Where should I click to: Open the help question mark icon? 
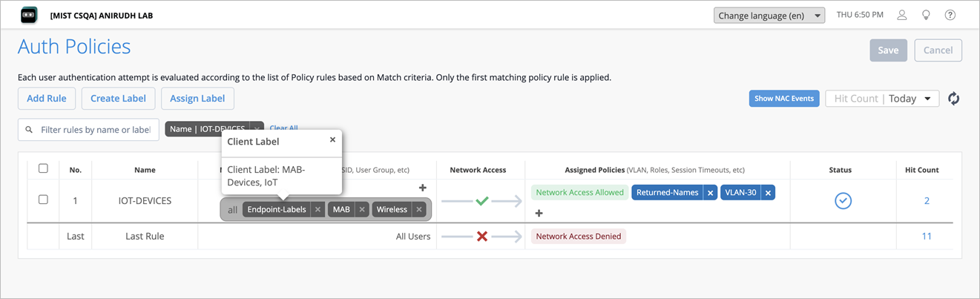pyautogui.click(x=950, y=15)
